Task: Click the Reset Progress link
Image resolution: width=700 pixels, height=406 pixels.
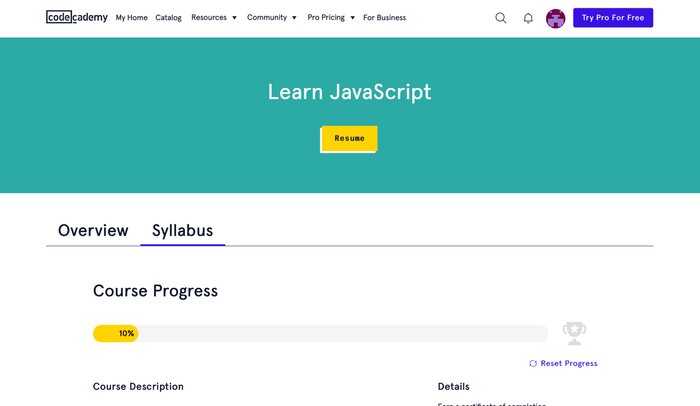Action: (x=563, y=364)
